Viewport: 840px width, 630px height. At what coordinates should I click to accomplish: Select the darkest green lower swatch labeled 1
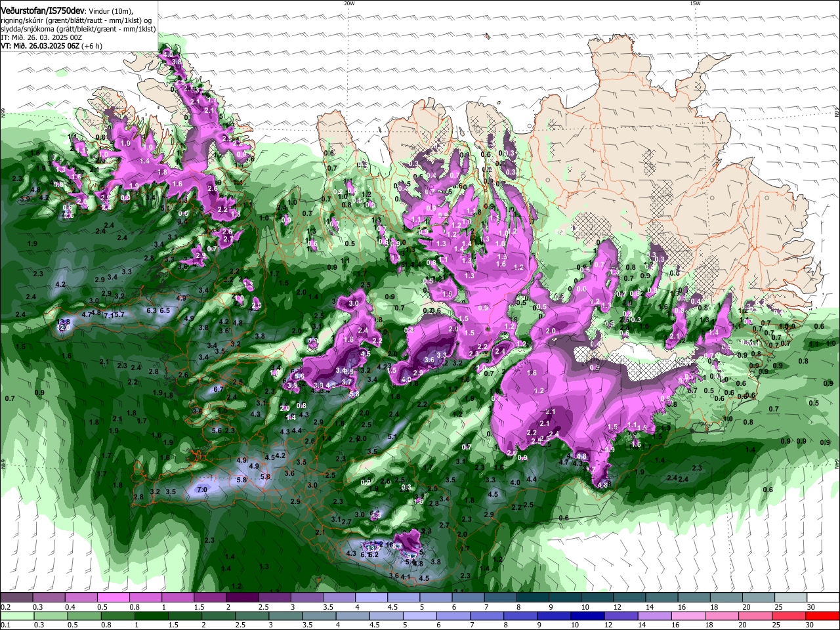(x=152, y=616)
